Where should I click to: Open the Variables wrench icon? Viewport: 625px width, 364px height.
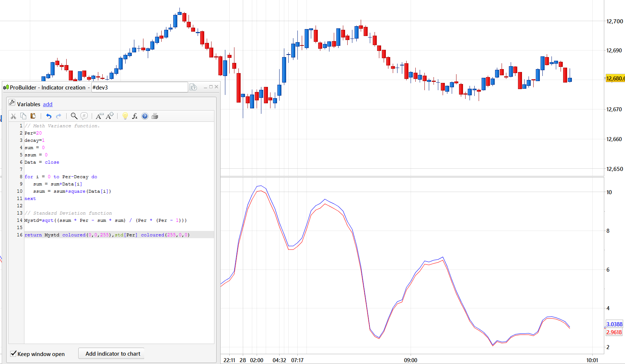(x=12, y=103)
